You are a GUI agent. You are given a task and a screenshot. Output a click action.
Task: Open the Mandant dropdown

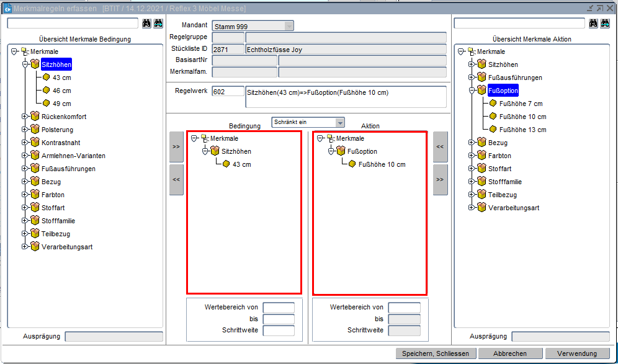pos(289,26)
